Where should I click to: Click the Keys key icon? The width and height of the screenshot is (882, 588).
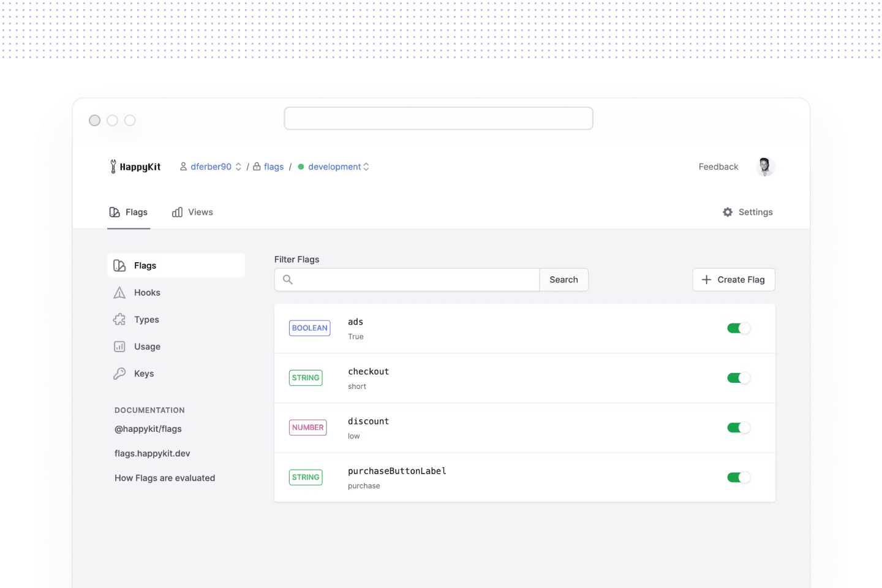pos(119,374)
